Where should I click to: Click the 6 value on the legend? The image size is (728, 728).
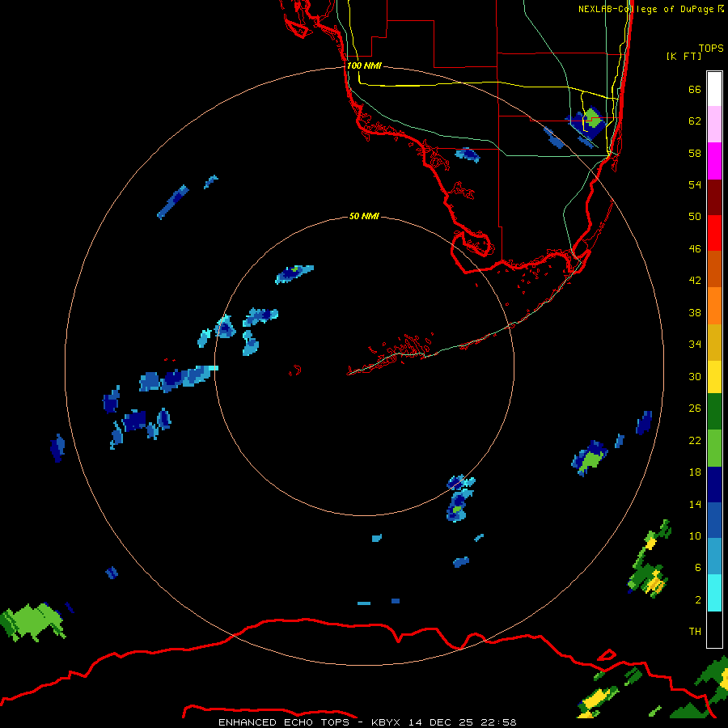pos(698,568)
